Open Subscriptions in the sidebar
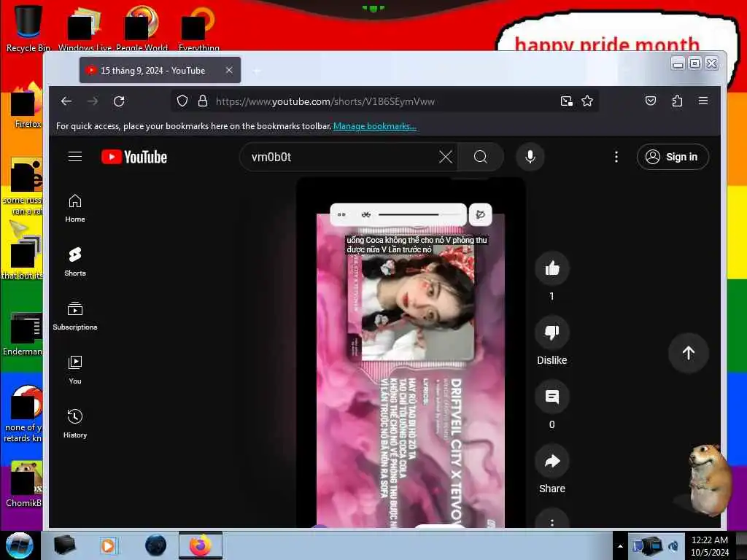The height and width of the screenshot is (560, 747). click(75, 316)
